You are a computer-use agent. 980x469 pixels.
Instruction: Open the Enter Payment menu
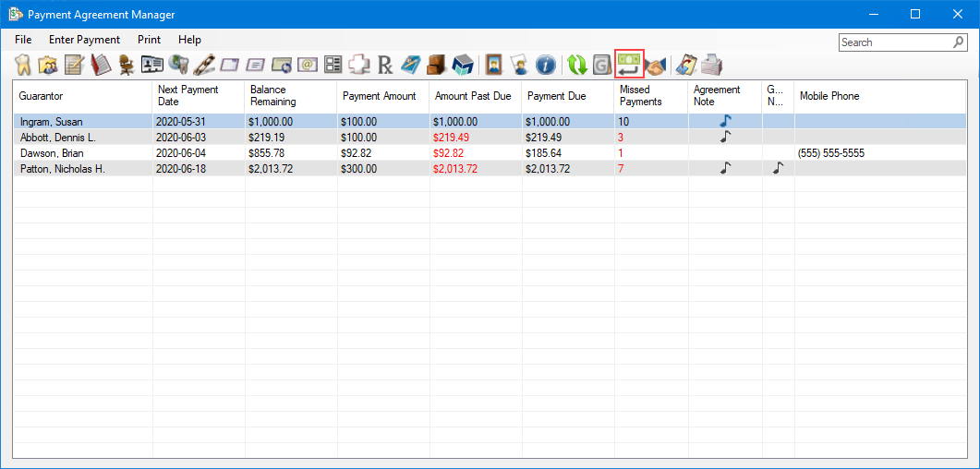click(x=84, y=40)
